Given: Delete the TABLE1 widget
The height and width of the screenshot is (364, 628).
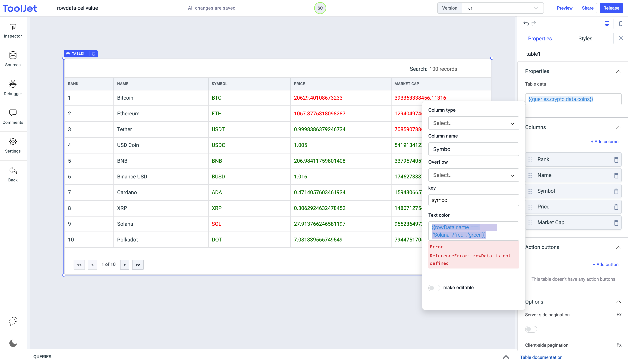Looking at the screenshot, I should (93, 53).
